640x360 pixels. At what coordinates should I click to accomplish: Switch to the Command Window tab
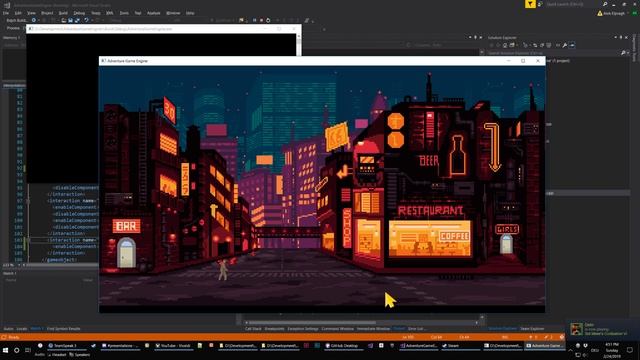click(338, 329)
